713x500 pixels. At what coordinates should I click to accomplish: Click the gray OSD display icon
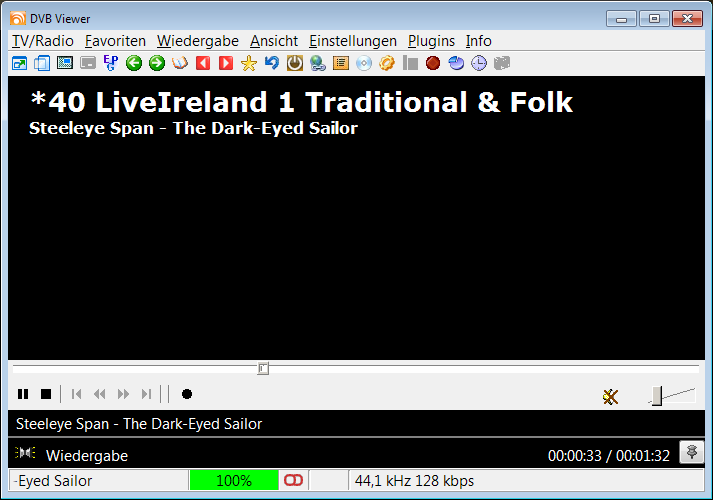[88, 63]
